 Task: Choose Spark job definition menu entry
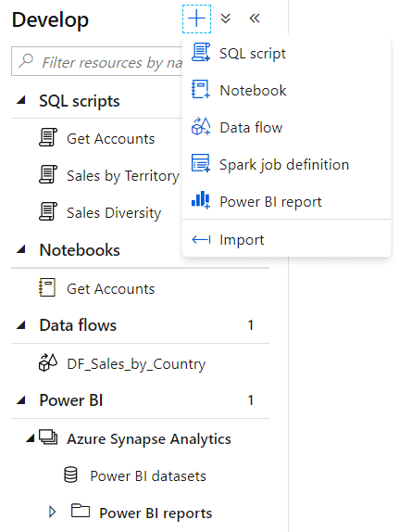click(x=286, y=164)
